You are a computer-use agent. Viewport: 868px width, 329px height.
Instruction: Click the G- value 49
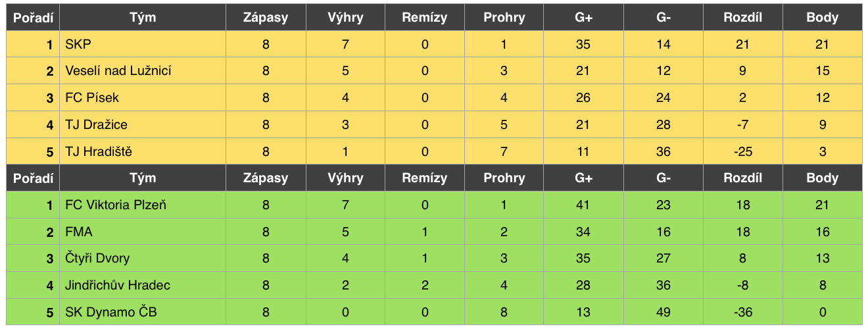pyautogui.click(x=663, y=313)
